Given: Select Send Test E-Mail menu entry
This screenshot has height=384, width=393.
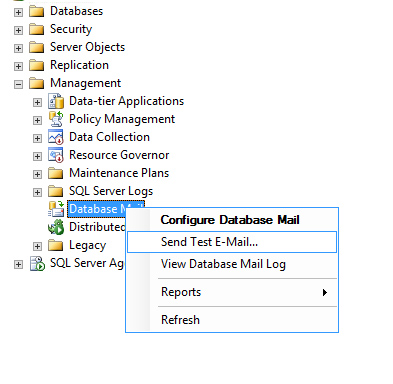Looking at the screenshot, I should click(x=232, y=242).
